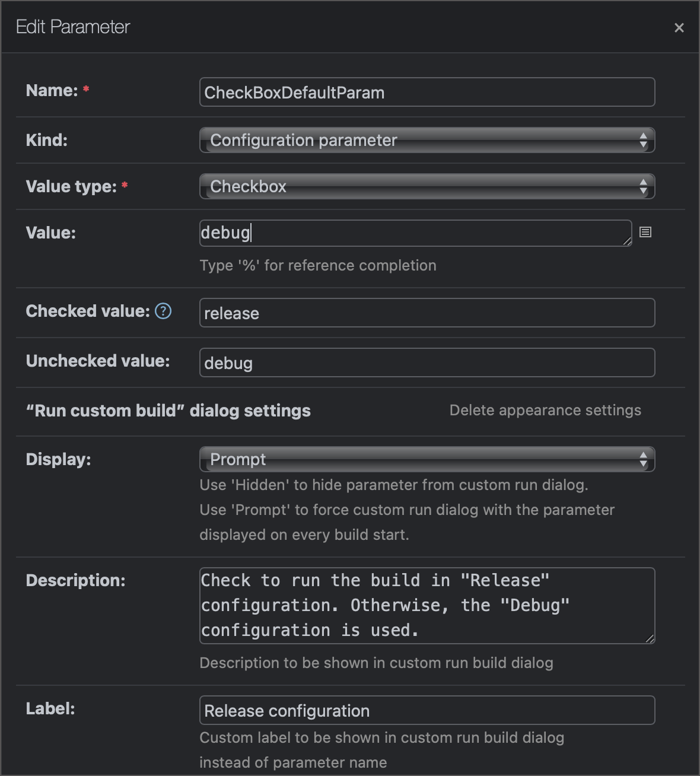
Task: Select the Label field showing Release configuration
Action: pos(427,710)
